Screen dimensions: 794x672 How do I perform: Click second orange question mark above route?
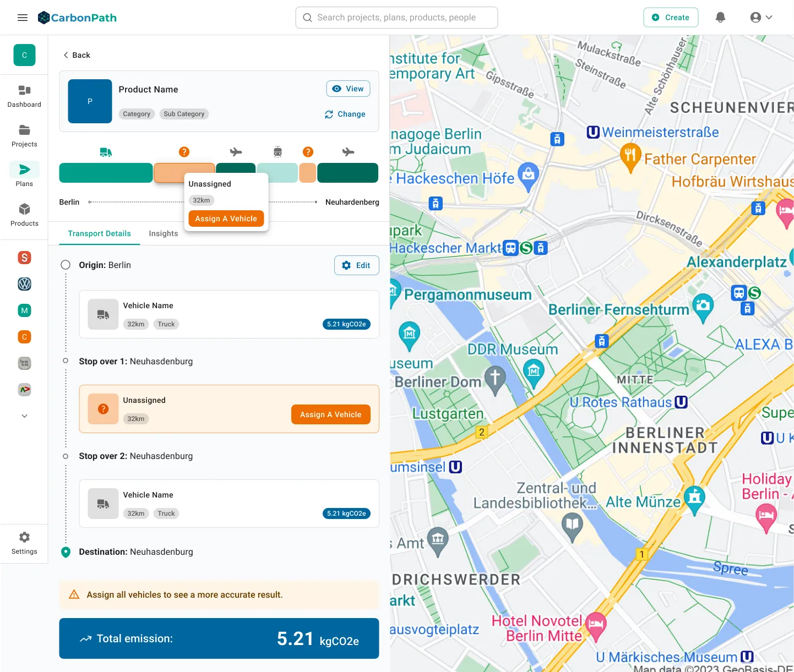(x=308, y=152)
